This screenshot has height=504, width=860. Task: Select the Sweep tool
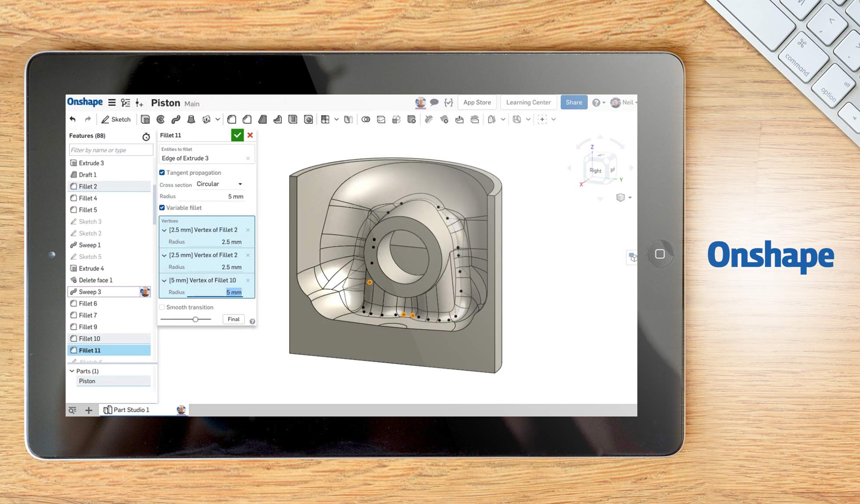pos(176,119)
